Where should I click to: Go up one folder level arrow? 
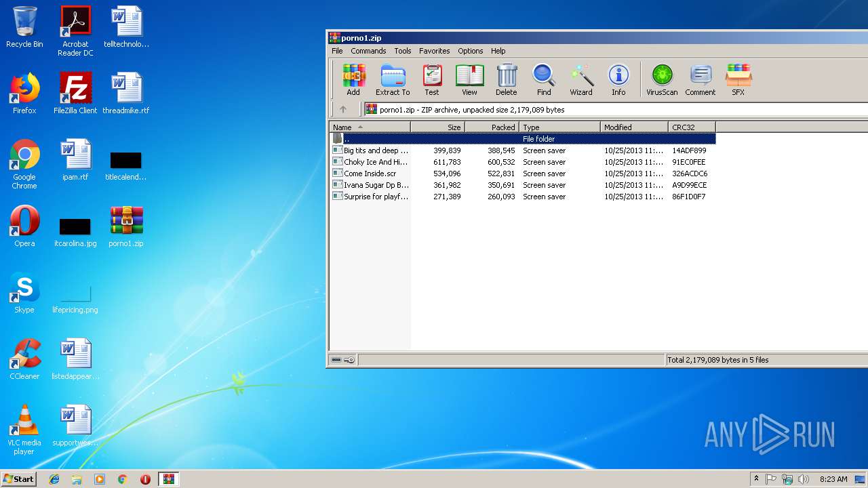pos(343,109)
